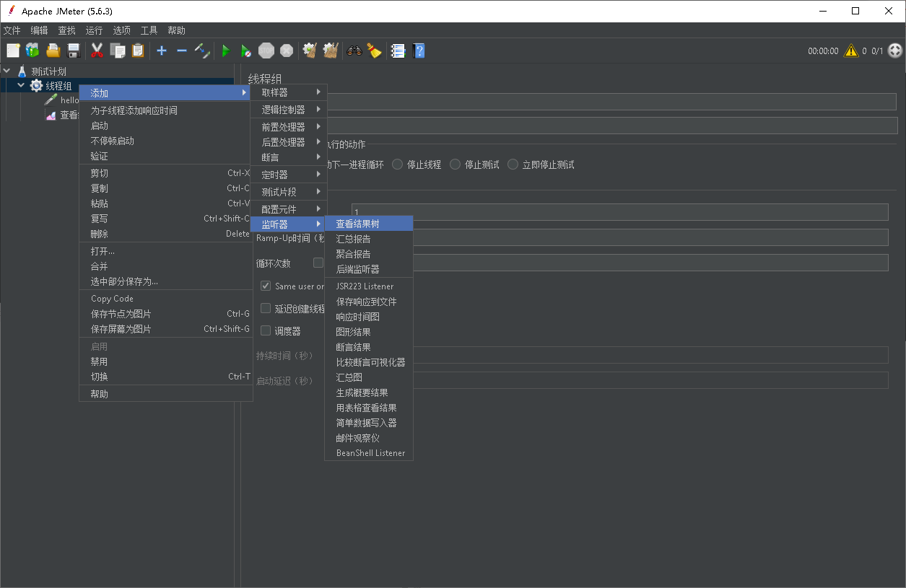Click the Clear results gear-broom icon
Image resolution: width=906 pixels, height=588 pixels.
310,51
